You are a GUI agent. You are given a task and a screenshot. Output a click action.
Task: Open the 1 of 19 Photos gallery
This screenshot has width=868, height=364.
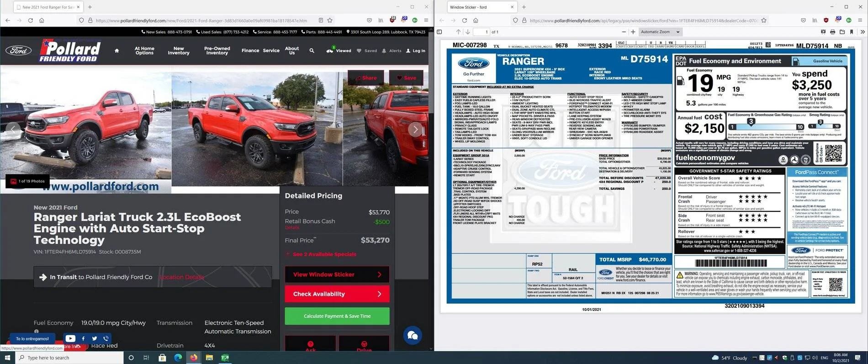click(27, 181)
